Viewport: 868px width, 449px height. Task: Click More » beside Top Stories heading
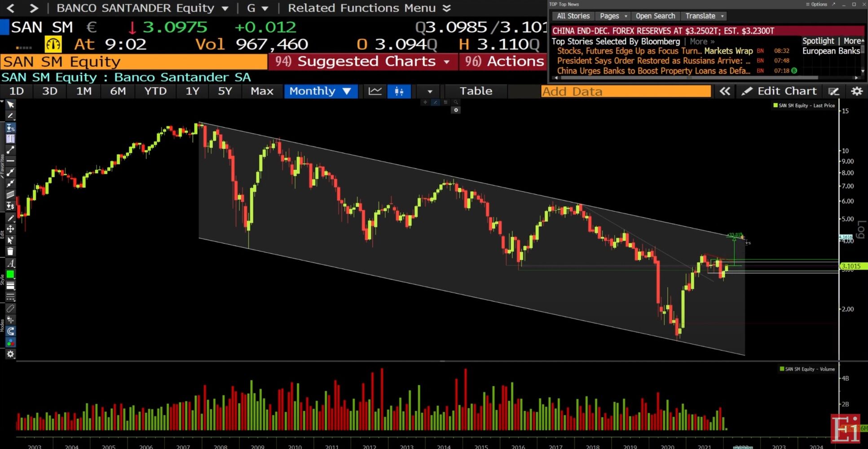(702, 41)
